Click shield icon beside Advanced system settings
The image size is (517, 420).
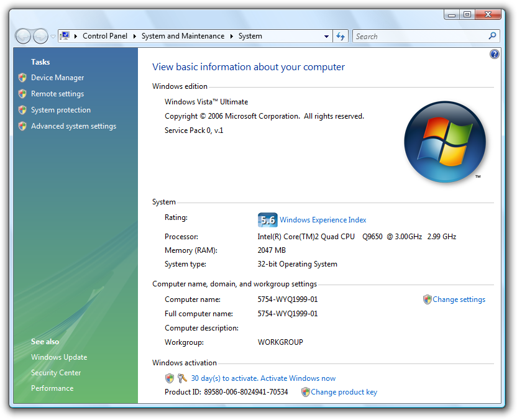tap(22, 126)
